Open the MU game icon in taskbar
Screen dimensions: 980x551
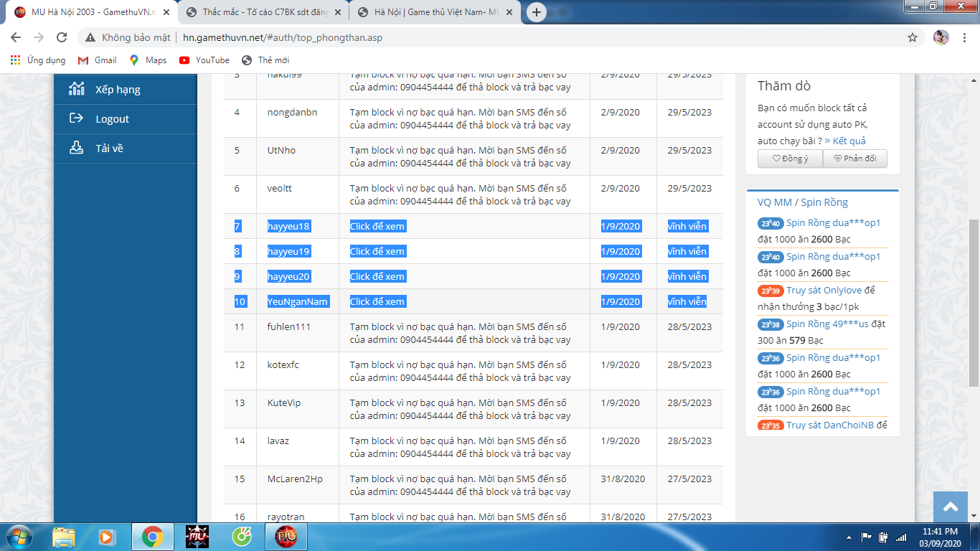point(197,537)
